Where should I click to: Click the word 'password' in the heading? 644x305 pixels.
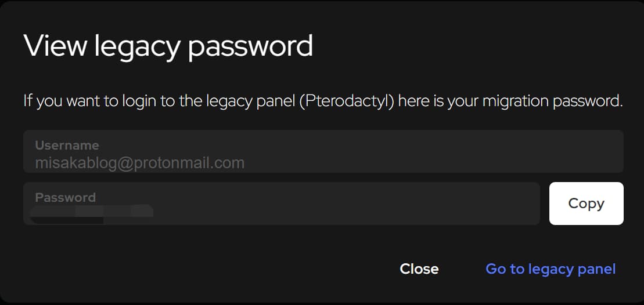(x=250, y=46)
